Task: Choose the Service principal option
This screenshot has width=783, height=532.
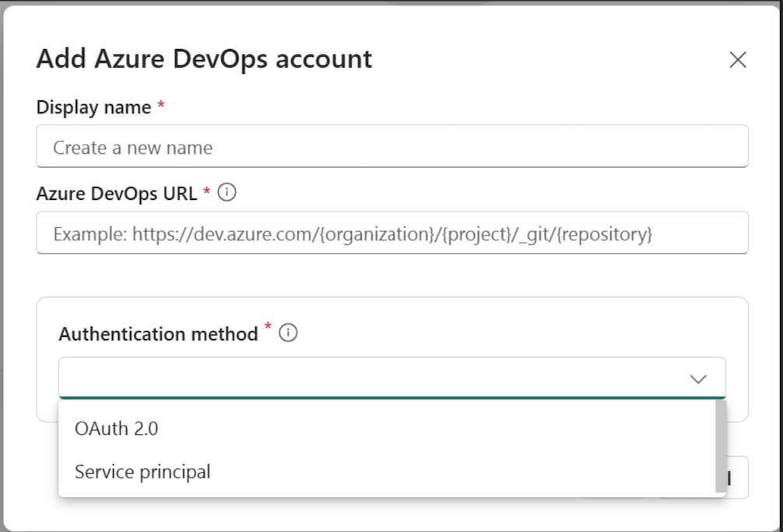Action: point(142,471)
